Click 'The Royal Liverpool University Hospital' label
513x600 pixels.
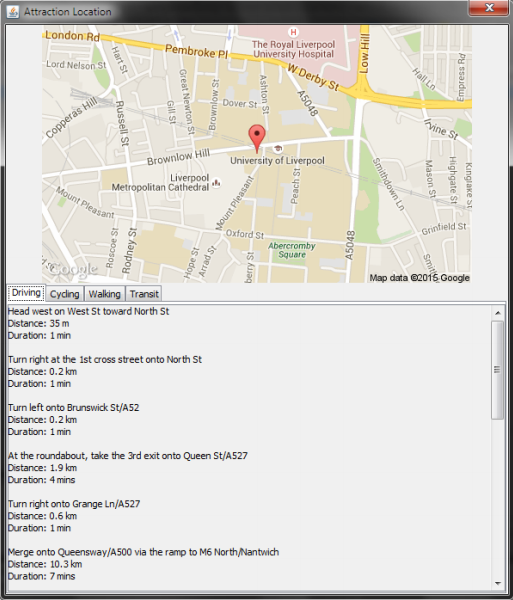(293, 49)
